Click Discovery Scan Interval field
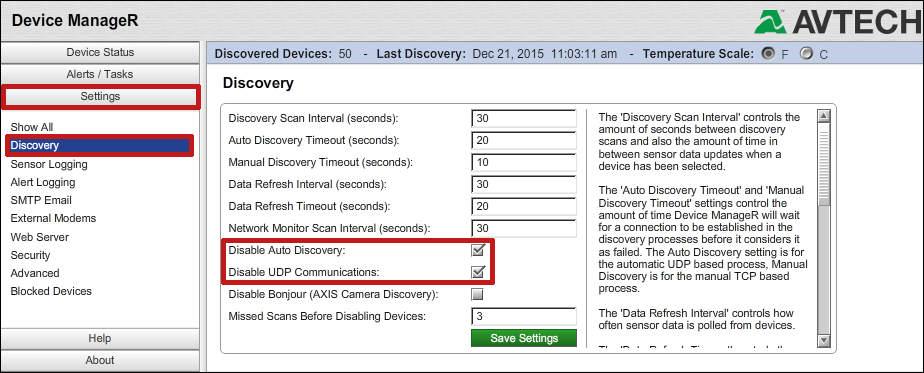 (524, 118)
